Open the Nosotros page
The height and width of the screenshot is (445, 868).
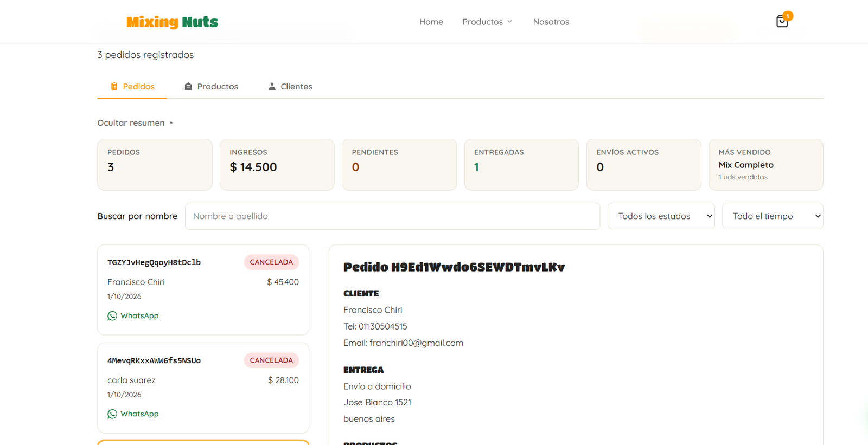[551, 22]
